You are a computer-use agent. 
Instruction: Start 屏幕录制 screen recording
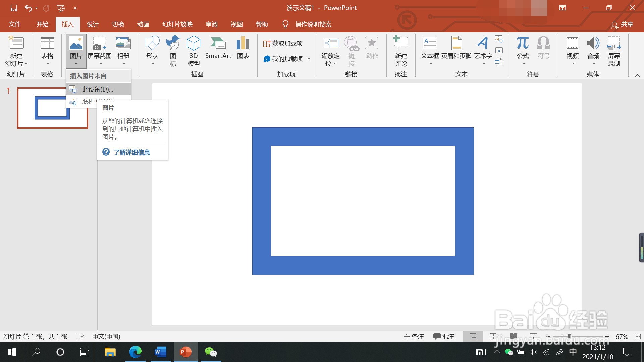coord(614,51)
